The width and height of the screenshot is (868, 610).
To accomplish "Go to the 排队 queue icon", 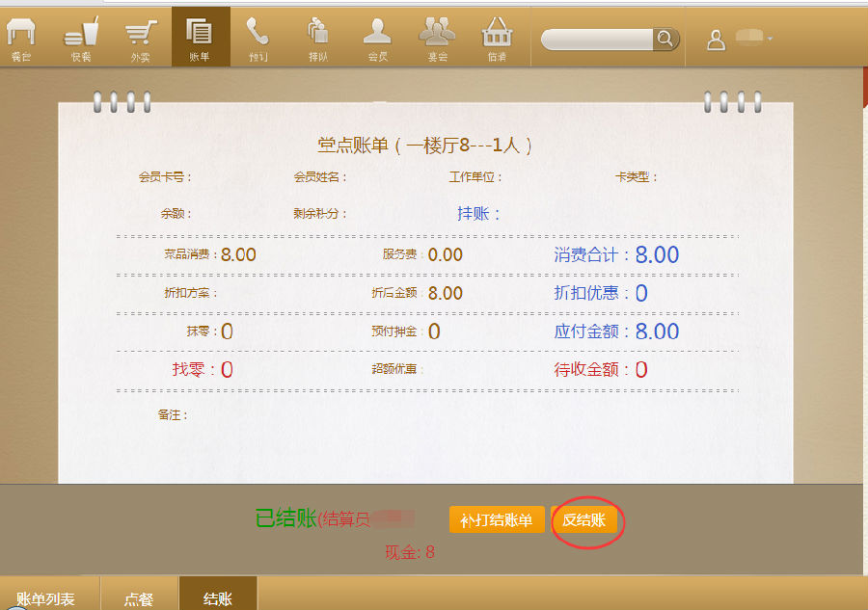I will (317, 37).
